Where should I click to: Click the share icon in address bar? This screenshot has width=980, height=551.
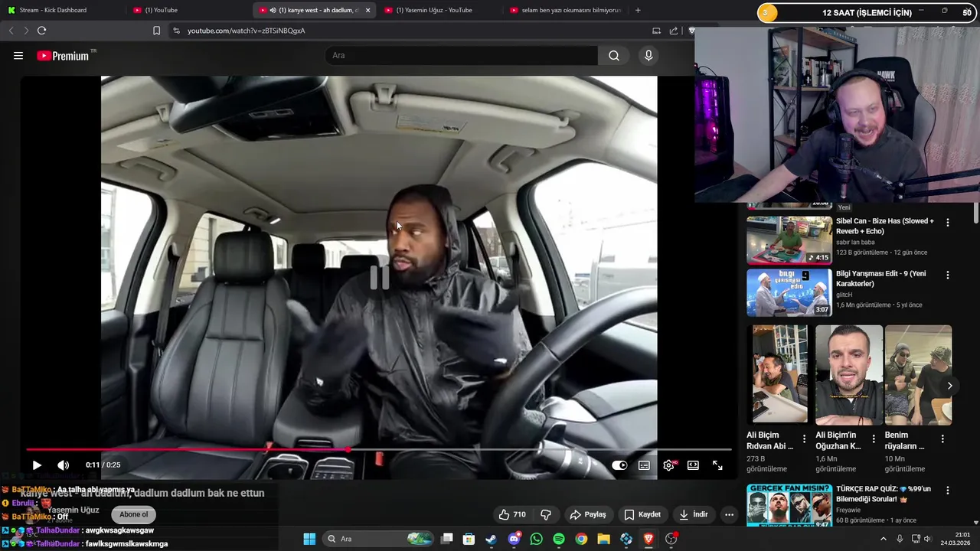pyautogui.click(x=674, y=31)
